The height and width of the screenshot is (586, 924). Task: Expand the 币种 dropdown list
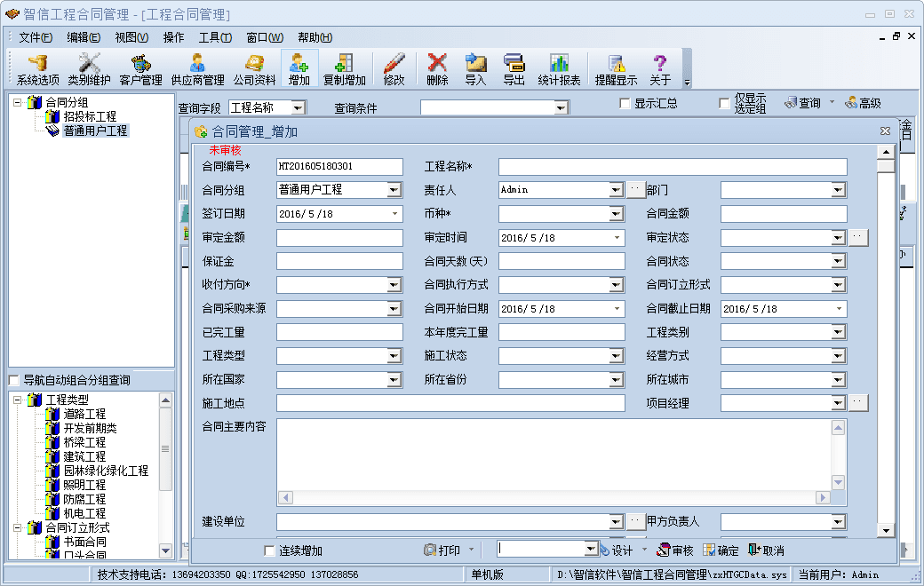[x=616, y=214]
